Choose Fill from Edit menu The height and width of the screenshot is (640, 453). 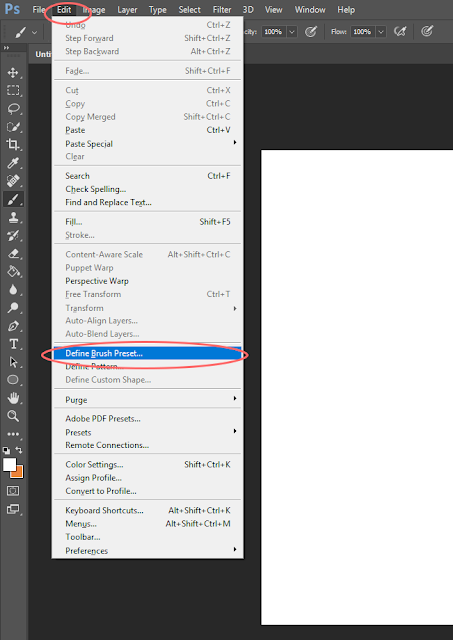pyautogui.click(x=148, y=222)
